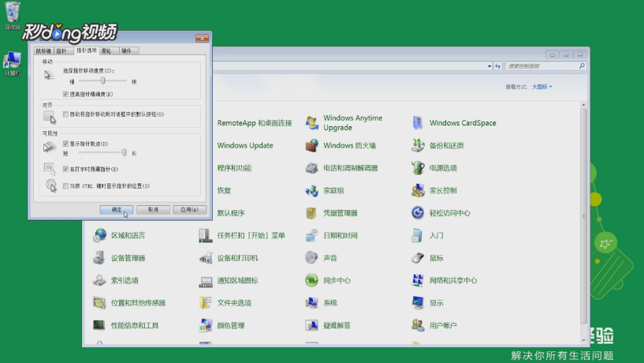Open the Windows Update link
Viewport: 644px width, 363px height.
[x=245, y=145]
